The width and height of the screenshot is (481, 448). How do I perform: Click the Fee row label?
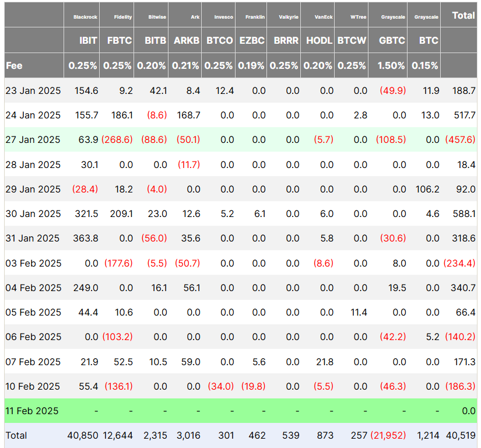click(x=15, y=65)
